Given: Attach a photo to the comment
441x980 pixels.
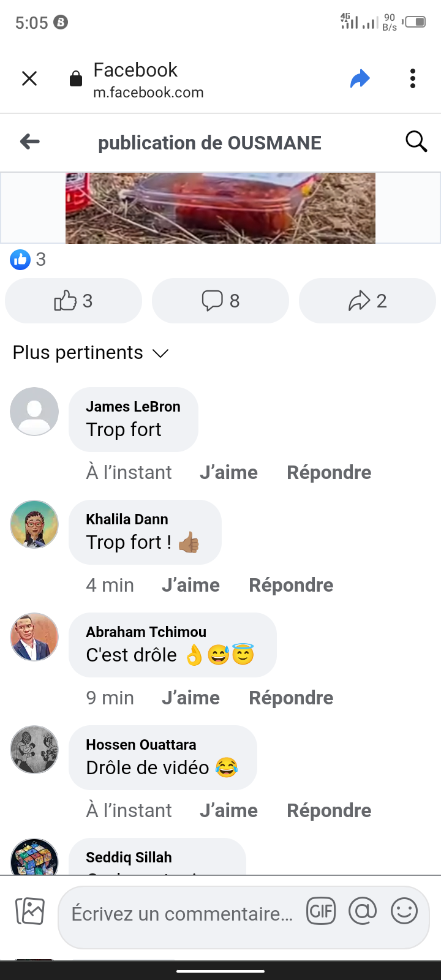Looking at the screenshot, I should point(30,911).
